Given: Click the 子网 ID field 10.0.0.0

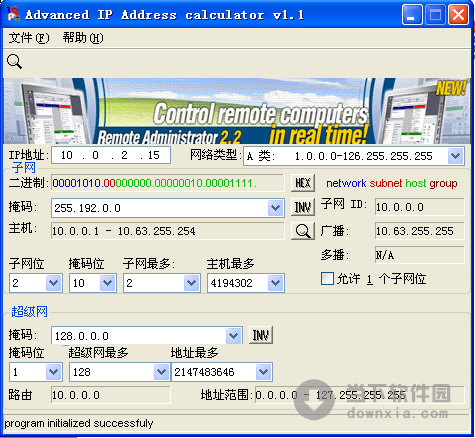Looking at the screenshot, I should 419,207.
